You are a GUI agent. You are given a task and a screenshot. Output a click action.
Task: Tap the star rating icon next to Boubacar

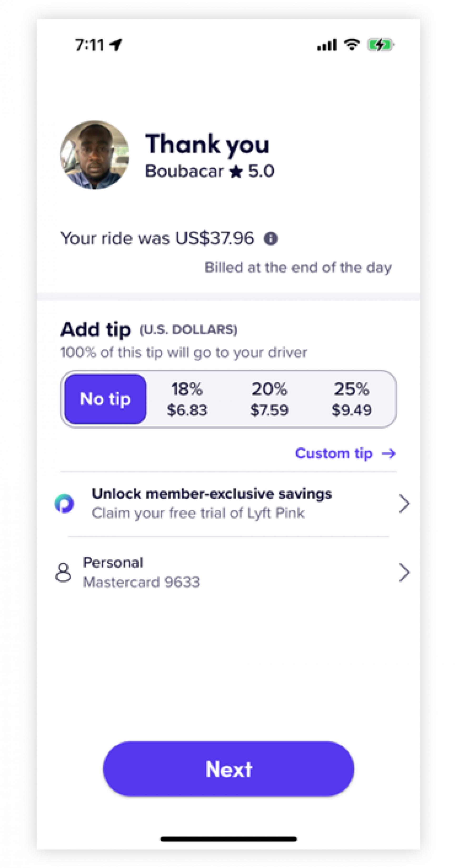[x=236, y=172]
